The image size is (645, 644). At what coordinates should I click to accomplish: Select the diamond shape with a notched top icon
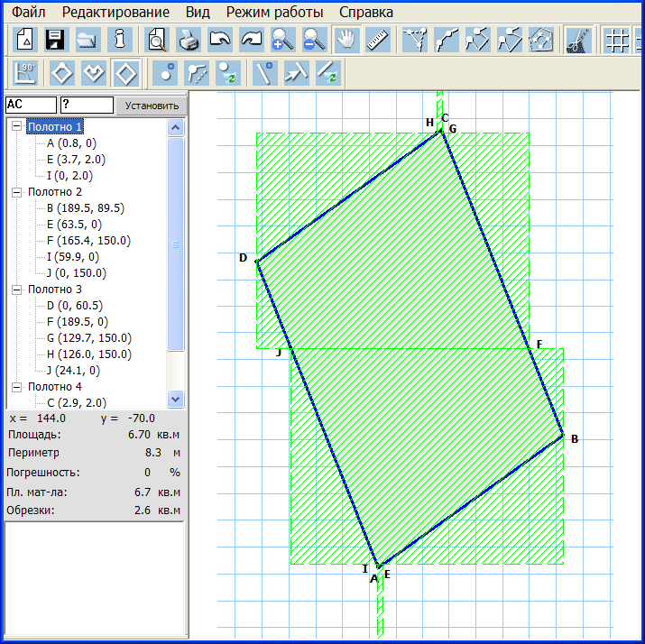point(94,73)
